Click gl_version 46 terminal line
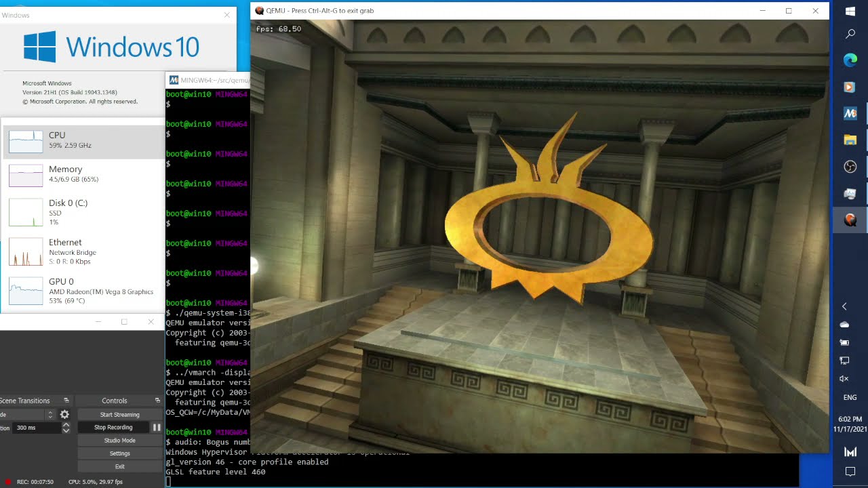Screen dimensions: 868x488 coord(247,462)
